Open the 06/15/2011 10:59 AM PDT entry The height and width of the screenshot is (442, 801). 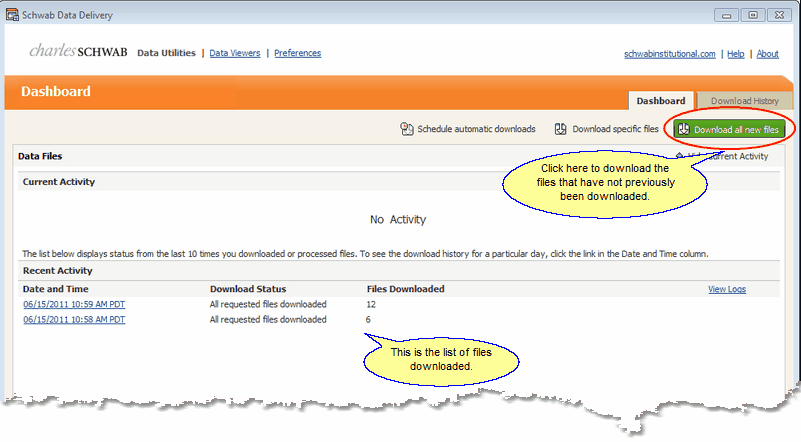[x=74, y=305]
